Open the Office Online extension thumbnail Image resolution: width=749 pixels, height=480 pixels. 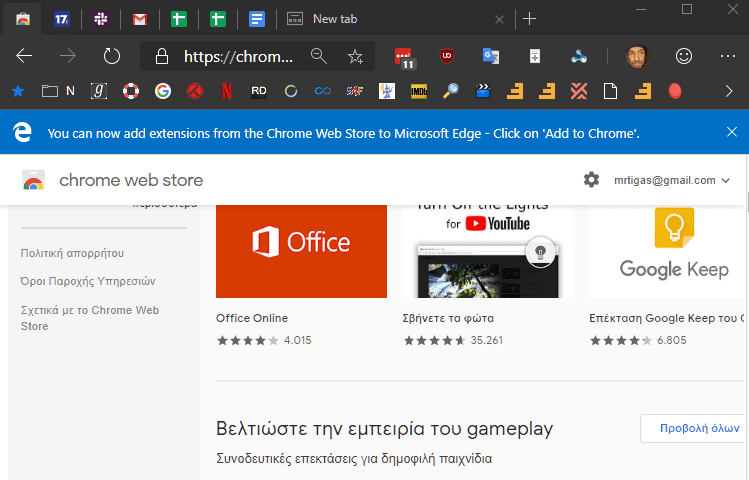tap(301, 251)
